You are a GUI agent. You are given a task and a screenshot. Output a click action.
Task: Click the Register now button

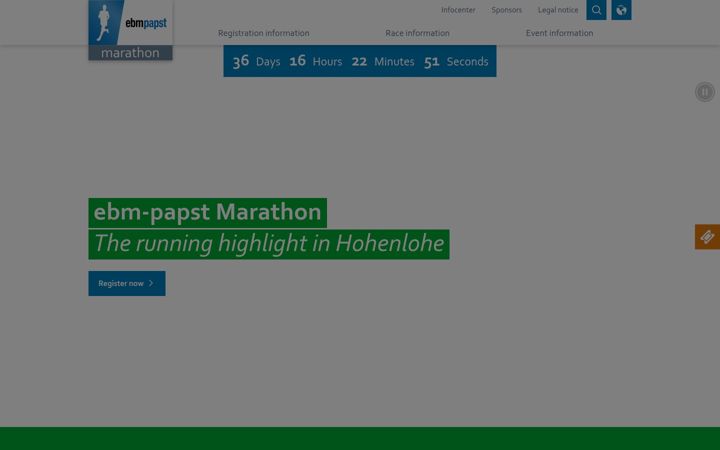127,283
